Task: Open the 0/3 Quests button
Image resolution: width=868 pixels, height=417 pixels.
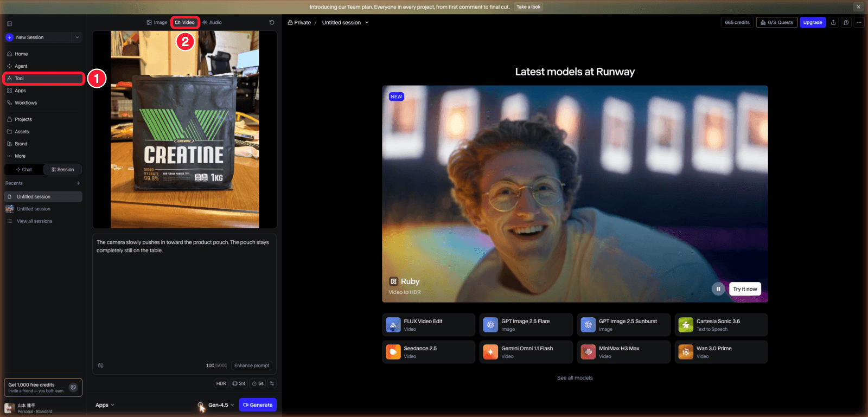Action: pos(777,22)
